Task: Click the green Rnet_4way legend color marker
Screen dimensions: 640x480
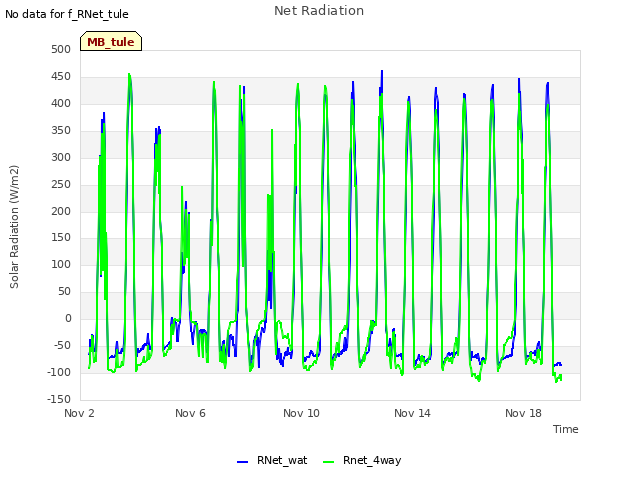Action: [329, 462]
